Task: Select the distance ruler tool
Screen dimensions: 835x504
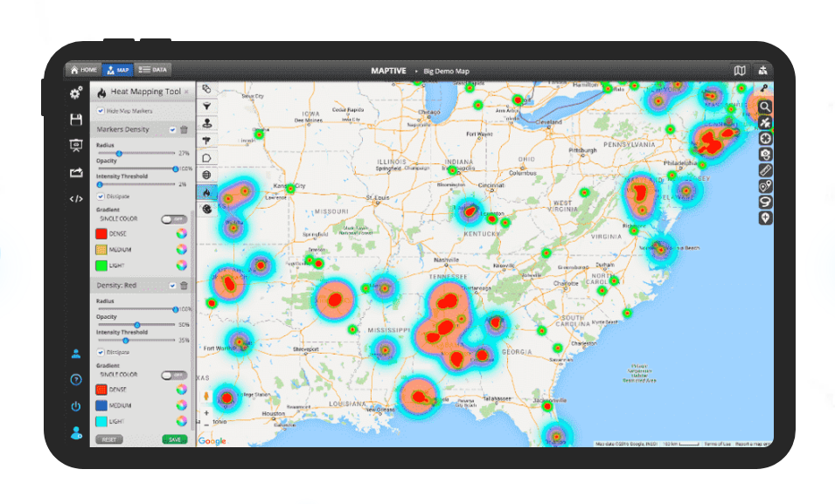Action: coord(765,170)
